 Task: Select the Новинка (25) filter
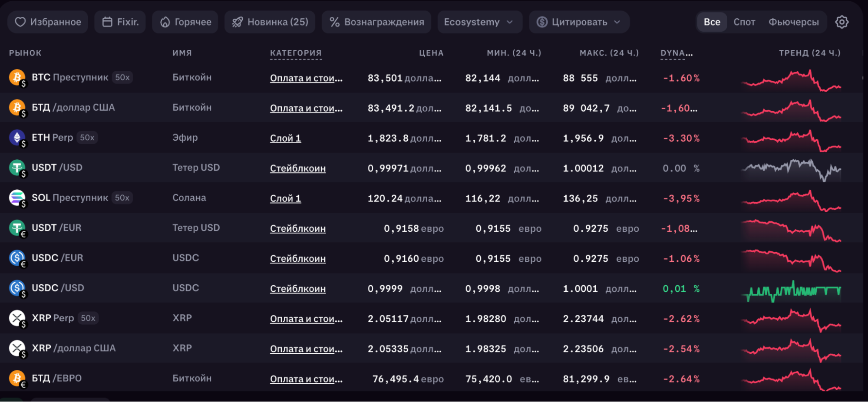[270, 22]
